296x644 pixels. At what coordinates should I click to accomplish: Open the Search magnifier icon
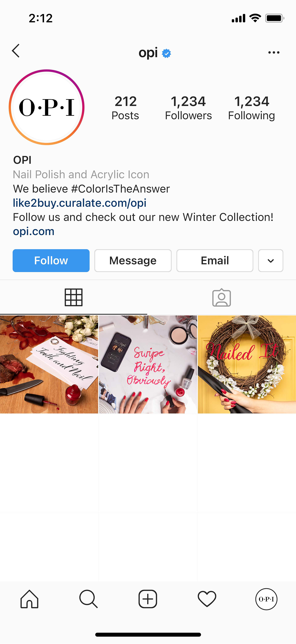pos(88,599)
